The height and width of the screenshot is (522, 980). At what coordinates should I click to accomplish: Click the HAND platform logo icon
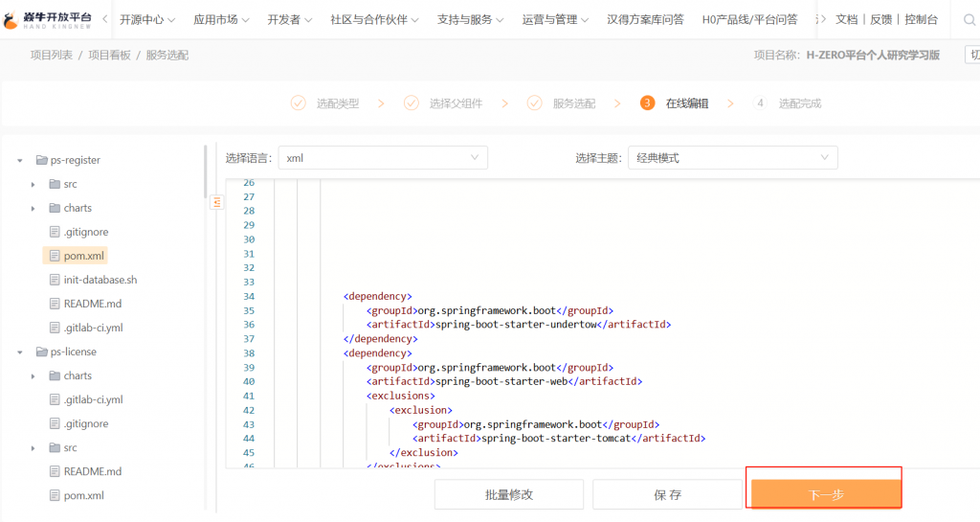(16, 19)
